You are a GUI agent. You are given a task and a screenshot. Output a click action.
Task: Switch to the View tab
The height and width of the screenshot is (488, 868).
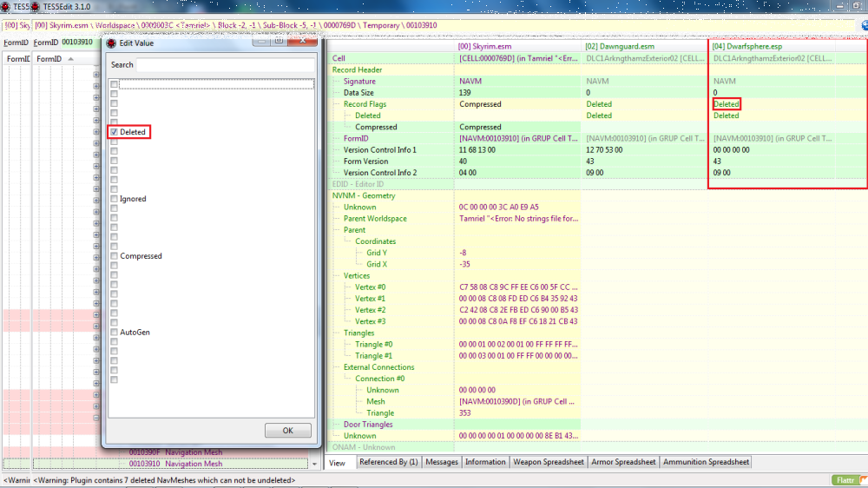[337, 463]
